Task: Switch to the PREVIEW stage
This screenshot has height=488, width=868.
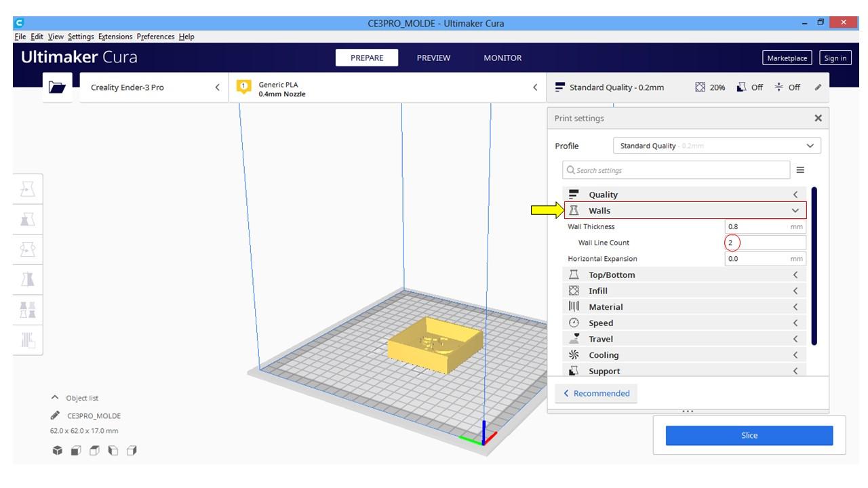Action: 433,58
